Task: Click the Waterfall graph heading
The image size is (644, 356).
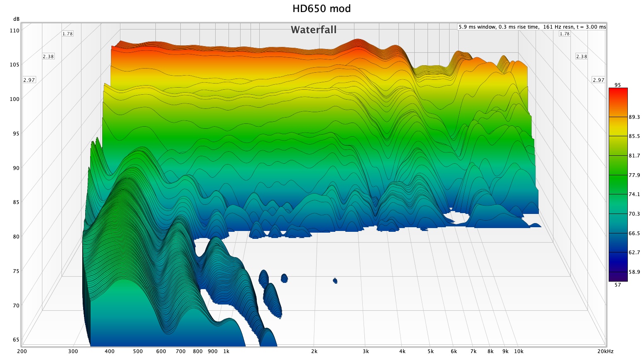Action: point(314,30)
